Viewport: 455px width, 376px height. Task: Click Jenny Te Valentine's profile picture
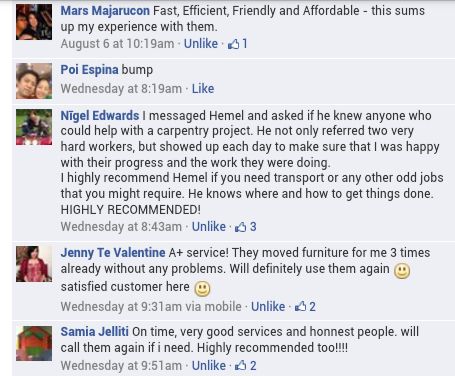tap(34, 264)
